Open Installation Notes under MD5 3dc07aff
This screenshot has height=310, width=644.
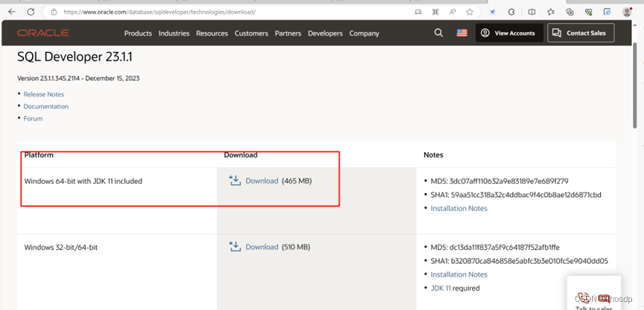coord(459,208)
